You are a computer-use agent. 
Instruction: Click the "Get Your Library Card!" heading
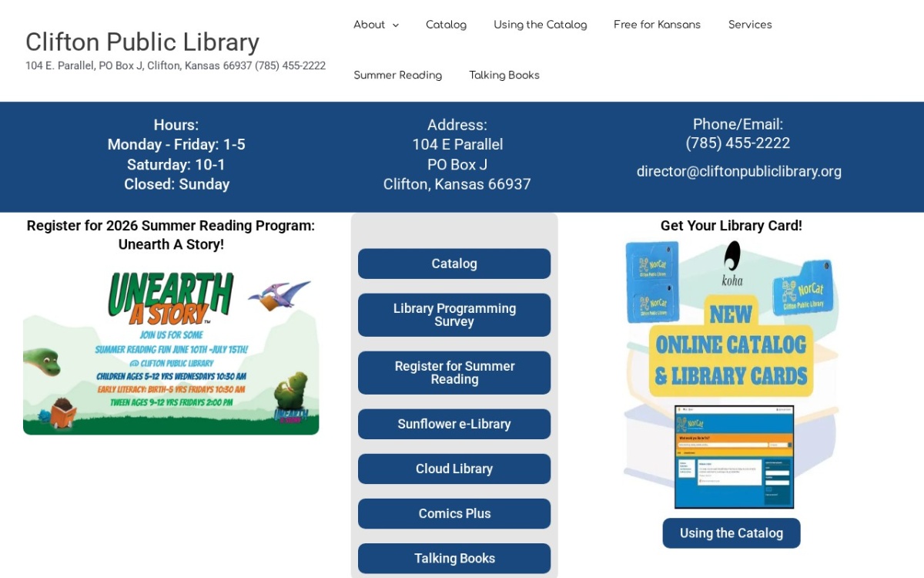tap(731, 226)
